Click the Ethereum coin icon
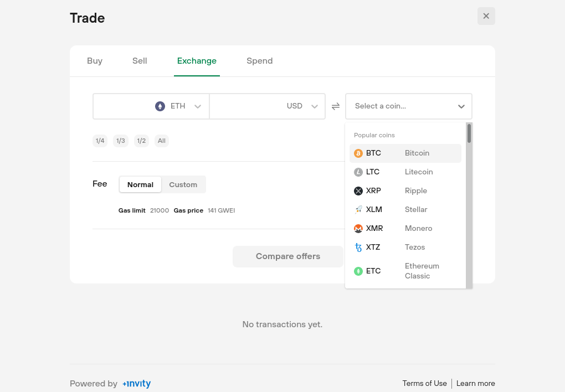Viewport: 565px width, 392px height. coord(160,106)
